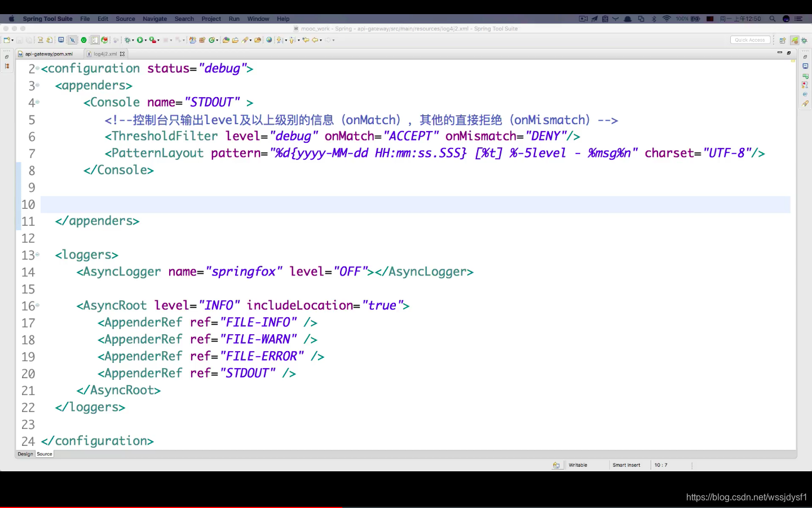Click the Quick Access search field
The height and width of the screenshot is (508, 812).
(750, 40)
